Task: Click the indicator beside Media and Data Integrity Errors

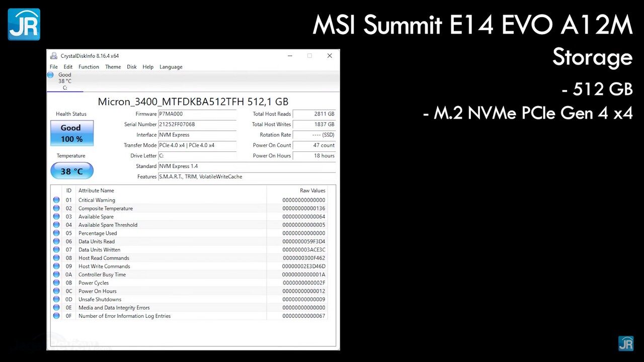Action: pos(56,307)
